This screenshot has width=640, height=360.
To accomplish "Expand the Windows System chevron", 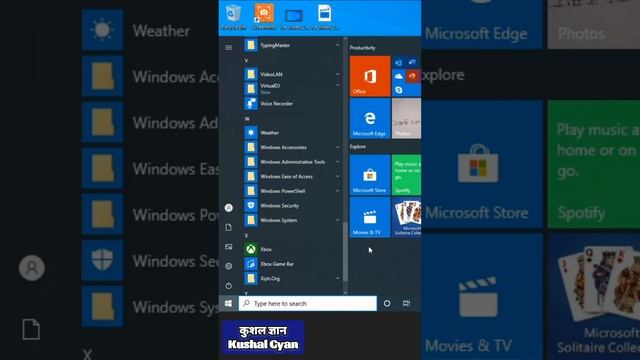I will (338, 220).
